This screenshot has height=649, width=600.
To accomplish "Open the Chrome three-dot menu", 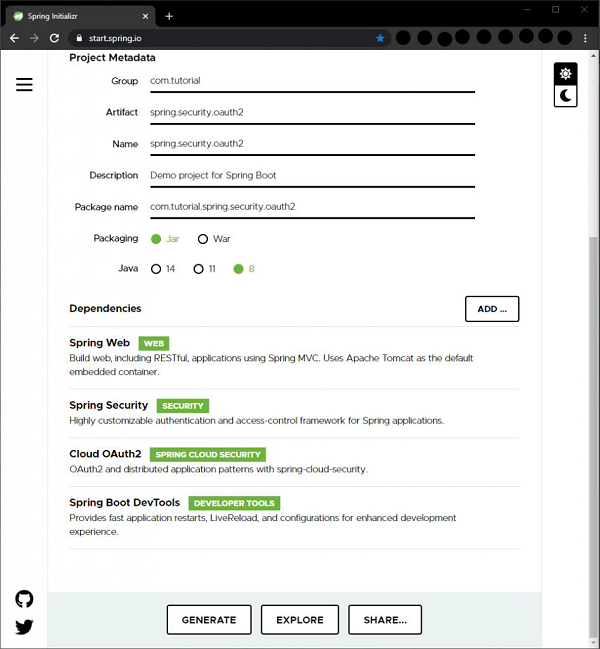I will tap(585, 38).
